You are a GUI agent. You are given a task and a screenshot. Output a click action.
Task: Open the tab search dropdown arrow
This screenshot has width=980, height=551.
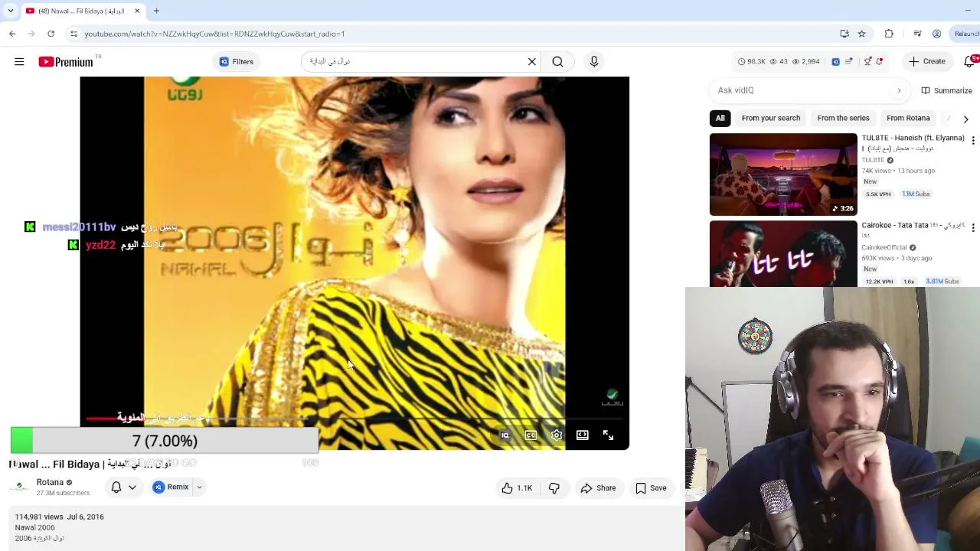[x=10, y=11]
